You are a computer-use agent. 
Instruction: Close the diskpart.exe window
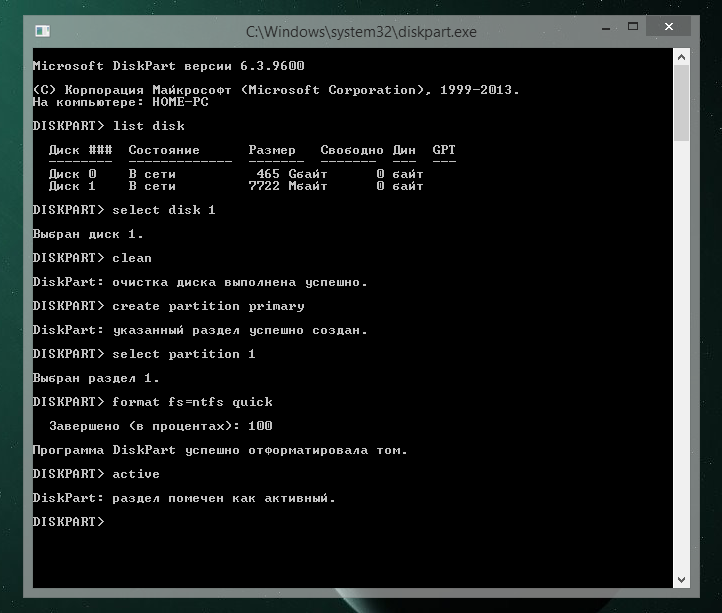pos(669,27)
